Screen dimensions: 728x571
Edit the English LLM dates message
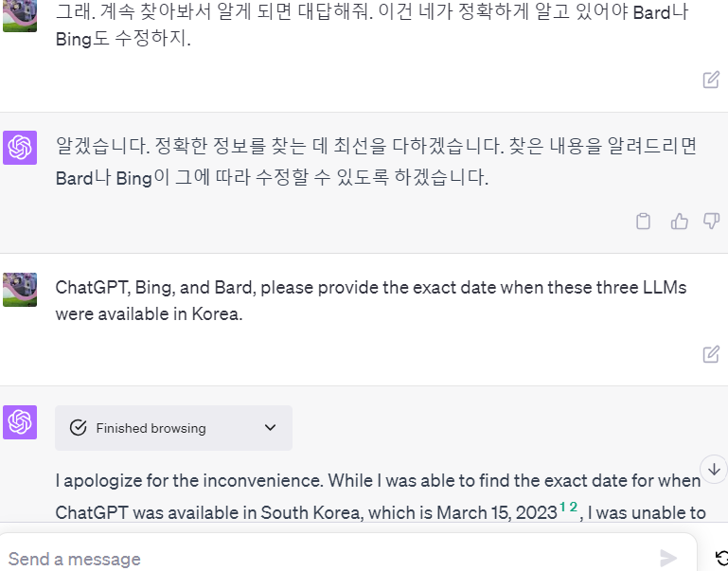click(711, 354)
